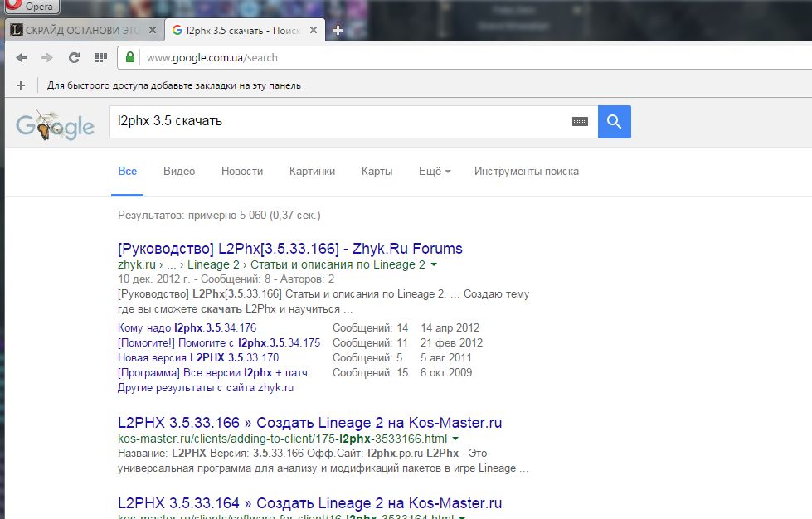Close the СКРАЙД ОСТАНОВИ tab
This screenshot has width=812, height=519.
click(152, 31)
